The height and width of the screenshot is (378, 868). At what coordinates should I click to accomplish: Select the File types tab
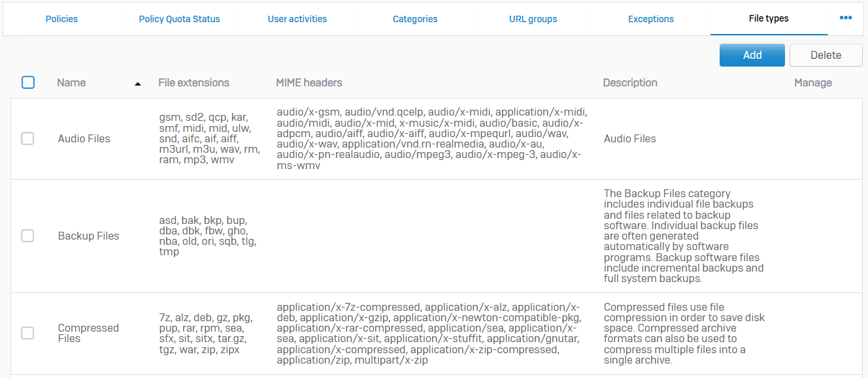pos(769,19)
